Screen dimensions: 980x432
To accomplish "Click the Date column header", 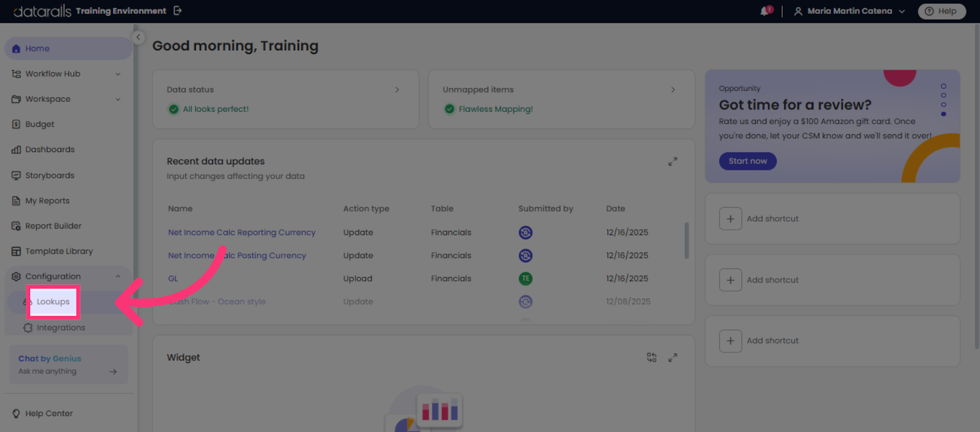I will coord(616,209).
